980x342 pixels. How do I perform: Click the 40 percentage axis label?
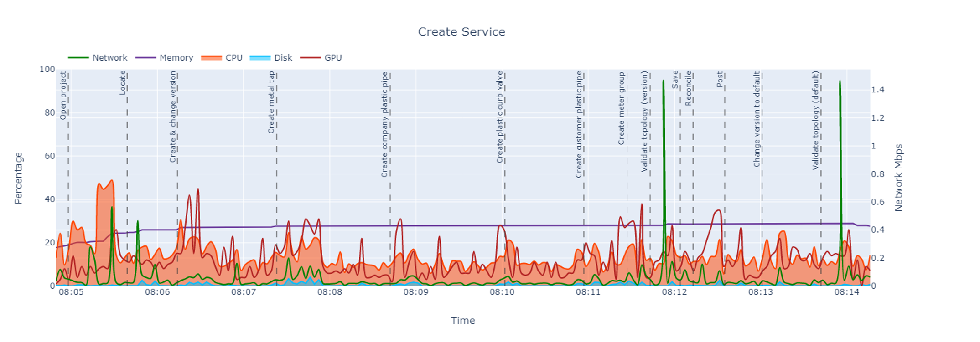click(x=50, y=199)
